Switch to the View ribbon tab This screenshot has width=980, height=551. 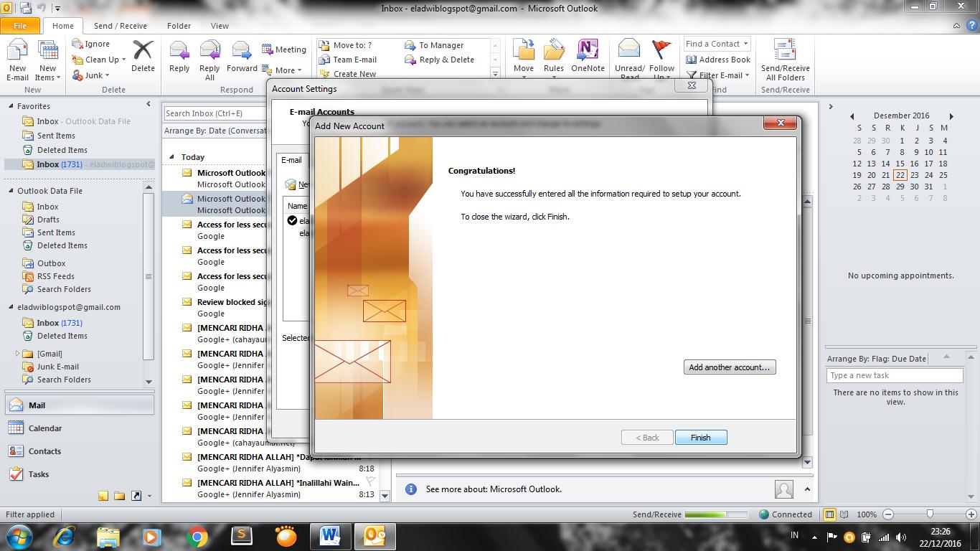220,26
